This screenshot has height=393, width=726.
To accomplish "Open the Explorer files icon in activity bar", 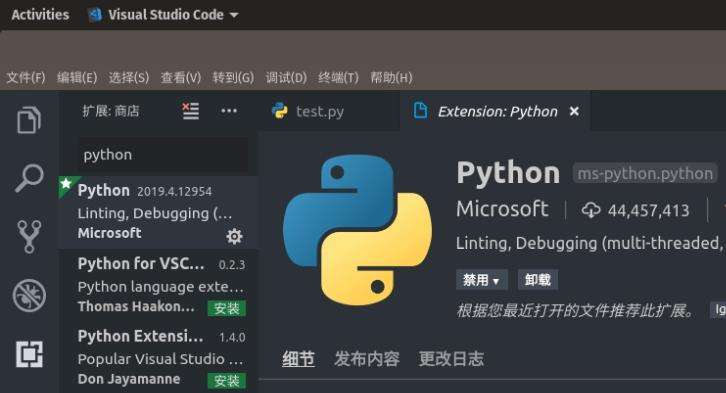I will click(29, 120).
